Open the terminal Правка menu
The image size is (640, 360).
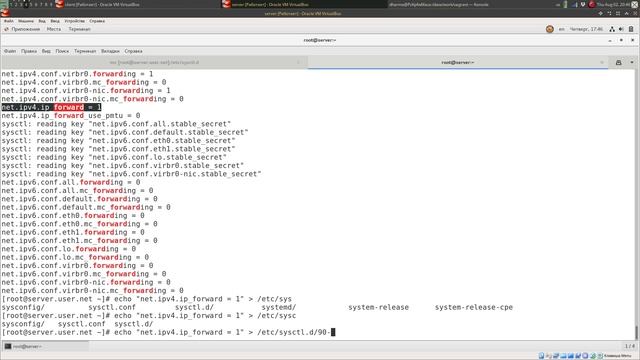click(29, 51)
